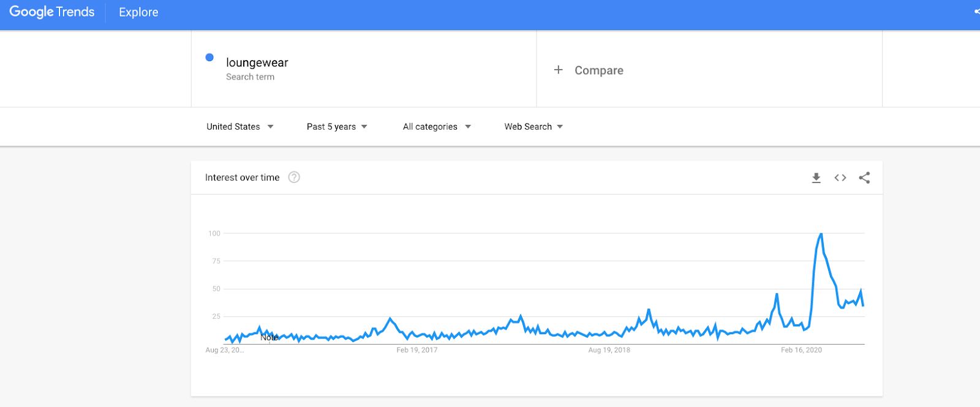Screen dimensions: 980x407
Task: Click the Feb 16, 2020 axis label
Action: point(801,350)
